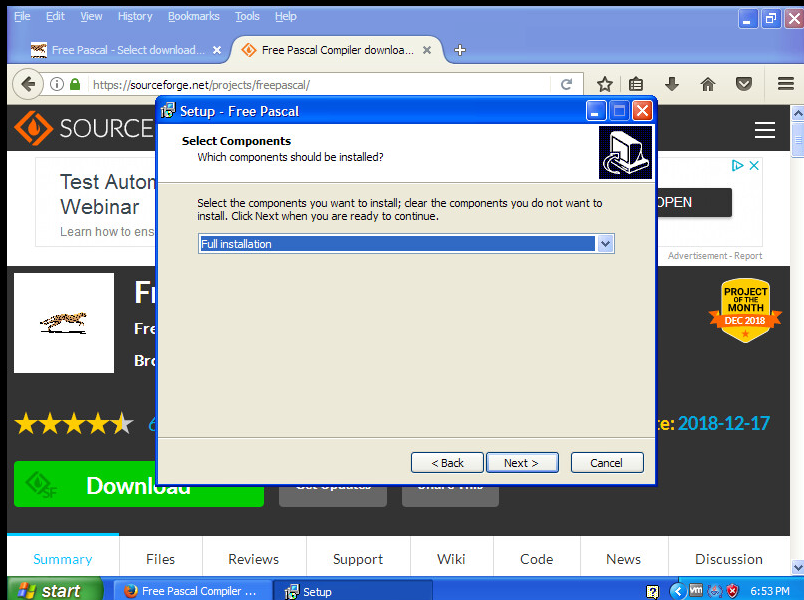Click SourceForge logo in page header
Screen dimensions: 804x600
point(84,128)
